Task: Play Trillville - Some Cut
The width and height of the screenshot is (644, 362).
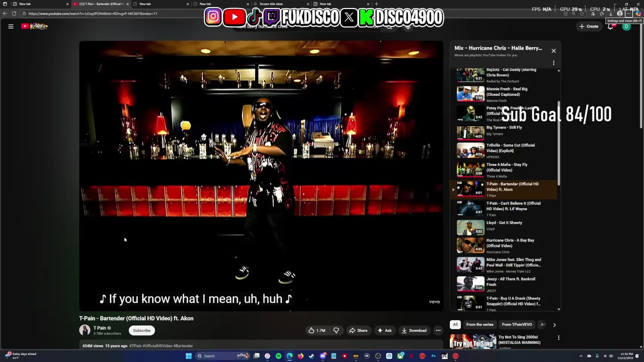Action: pyautogui.click(x=503, y=150)
